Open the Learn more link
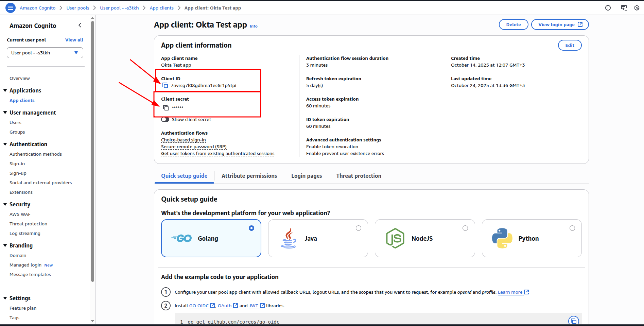644x326 pixels. click(x=510, y=292)
